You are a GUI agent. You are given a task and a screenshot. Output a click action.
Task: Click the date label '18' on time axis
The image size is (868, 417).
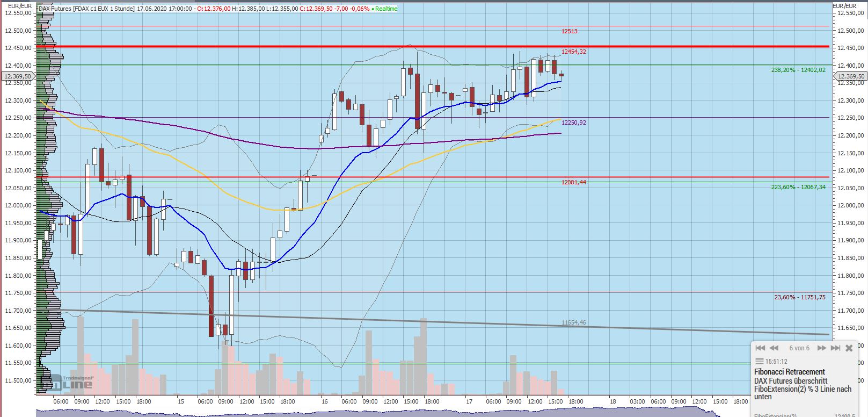(613, 401)
